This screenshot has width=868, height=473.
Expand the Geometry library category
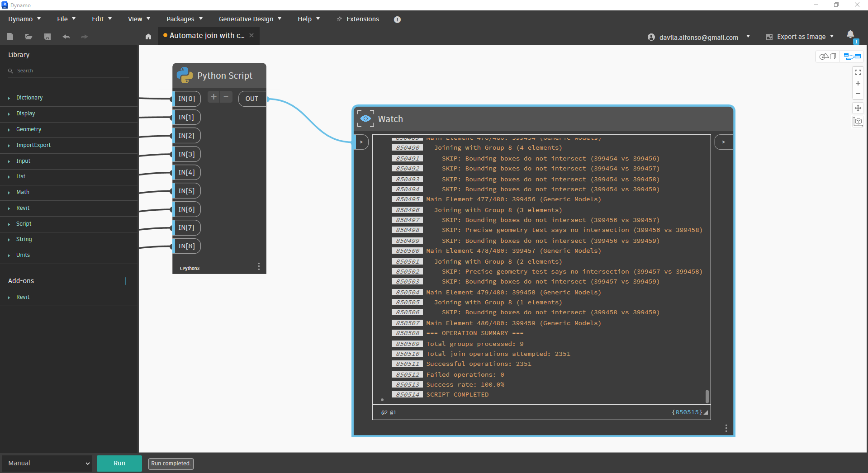28,129
